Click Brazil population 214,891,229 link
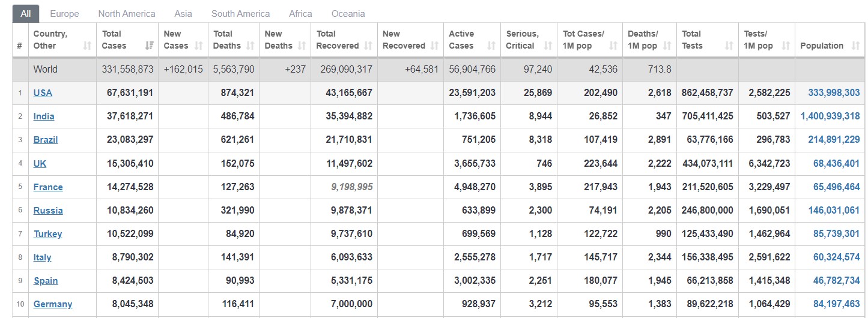 [x=833, y=140]
